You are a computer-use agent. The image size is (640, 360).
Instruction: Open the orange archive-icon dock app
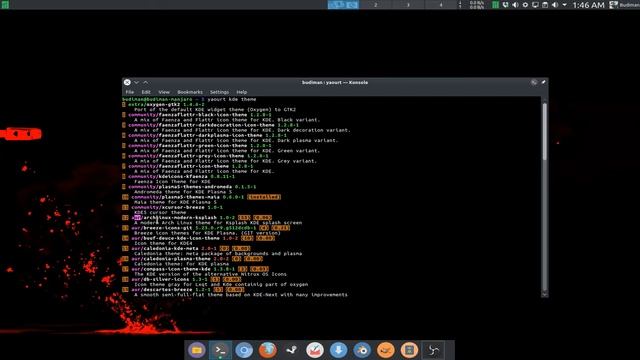409,350
